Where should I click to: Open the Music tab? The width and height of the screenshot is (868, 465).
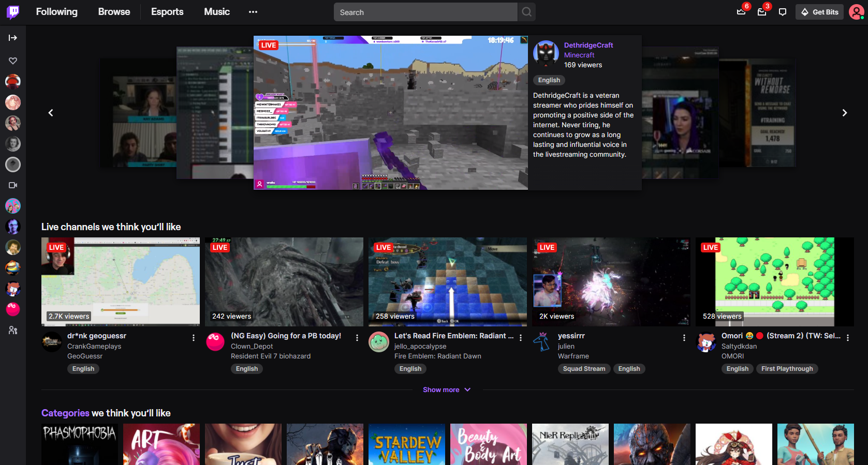[x=217, y=12]
